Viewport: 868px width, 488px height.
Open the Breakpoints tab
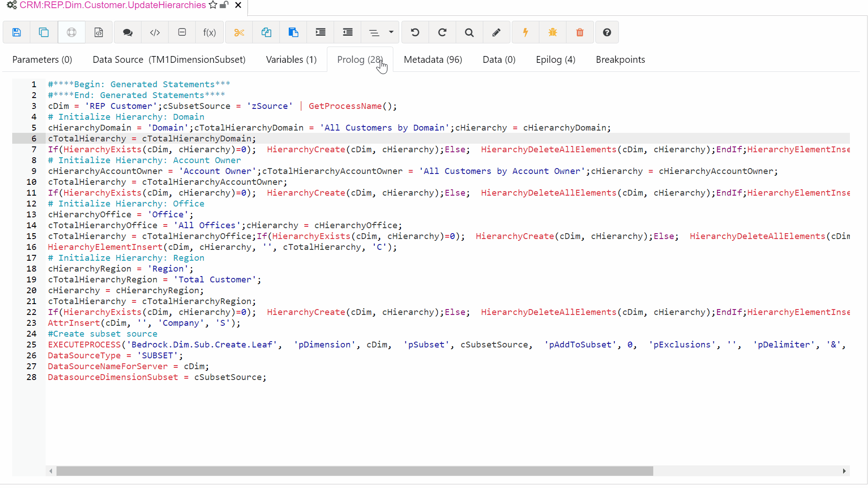pos(620,59)
